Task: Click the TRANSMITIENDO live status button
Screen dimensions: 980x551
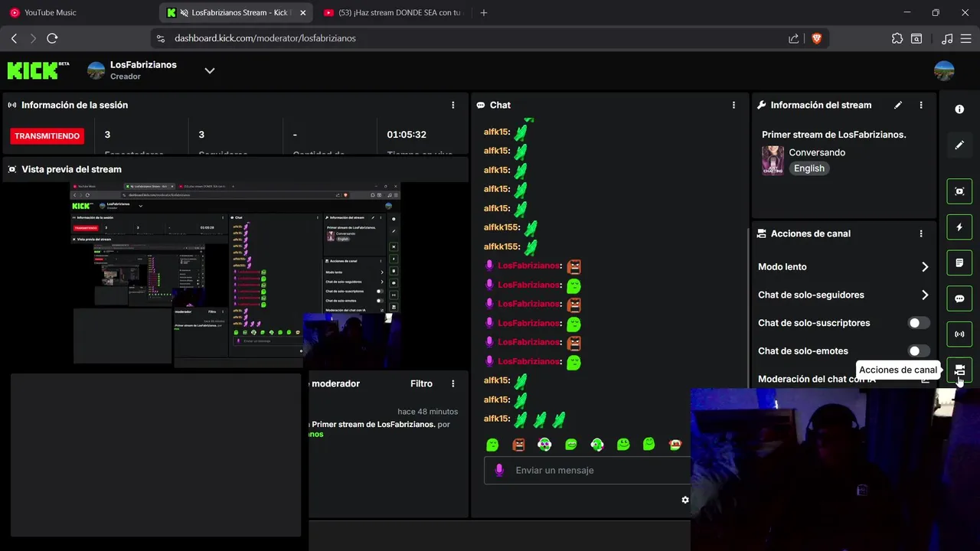Action: 47,136
